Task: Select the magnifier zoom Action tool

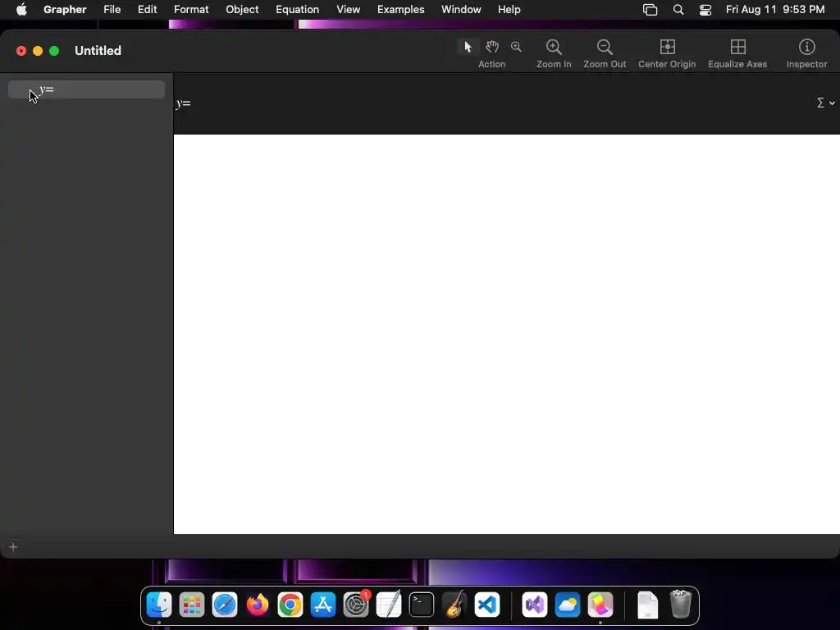Action: tap(517, 47)
